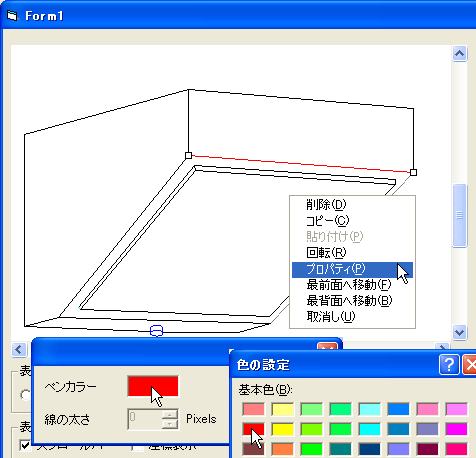
Task: Click the horizontal scrollbar left arrow
Action: tap(19, 350)
